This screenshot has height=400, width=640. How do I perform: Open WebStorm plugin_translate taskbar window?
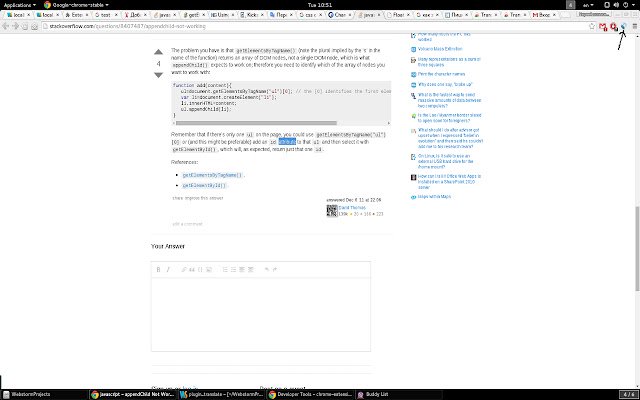coord(222,395)
